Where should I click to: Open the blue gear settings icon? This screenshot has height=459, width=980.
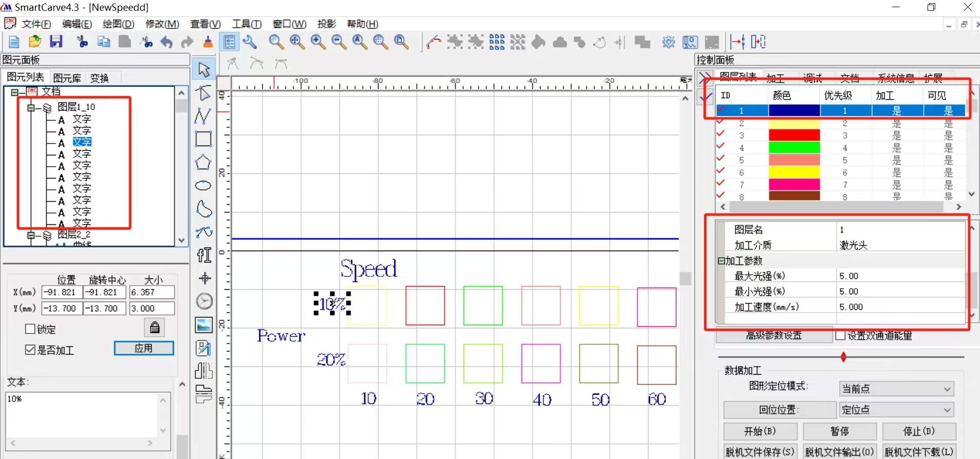(668, 42)
